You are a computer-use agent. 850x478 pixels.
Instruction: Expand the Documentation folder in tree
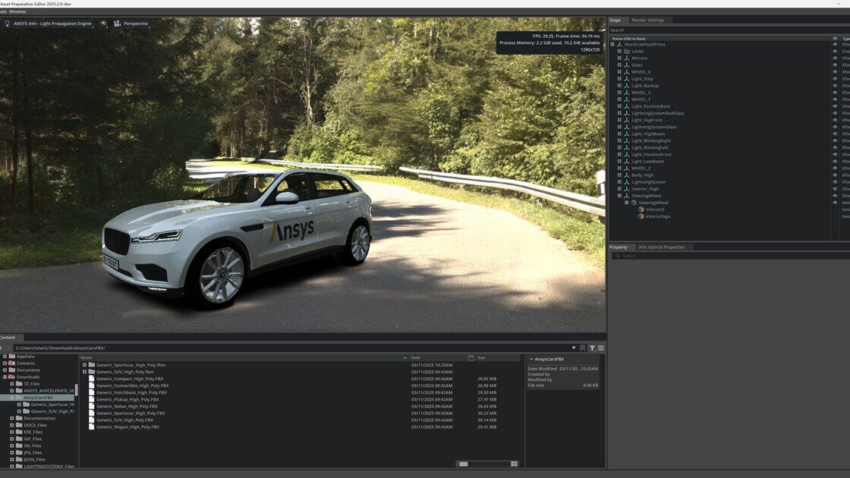(12, 418)
